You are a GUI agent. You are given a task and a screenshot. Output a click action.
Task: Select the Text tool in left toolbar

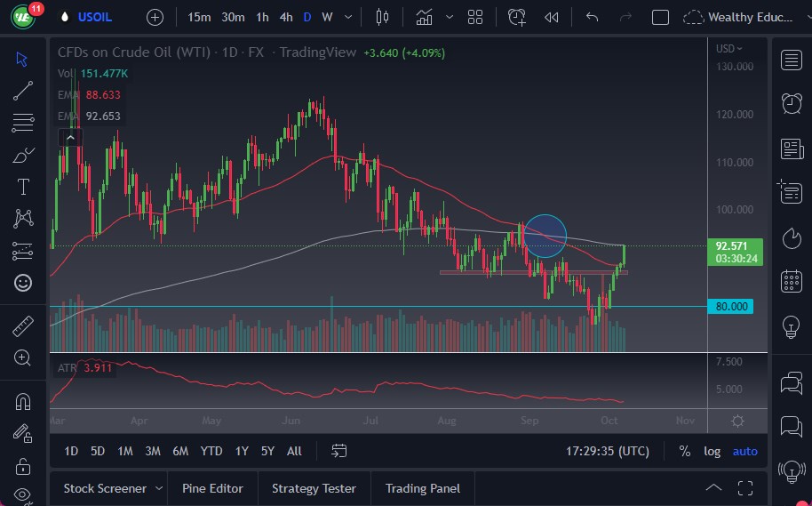[23, 187]
